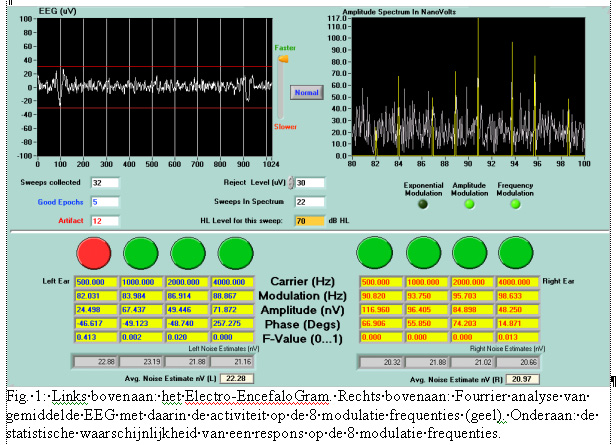Viewport: 616px width, 445px height.
Task: Toggle the Frequency Modulation LED
Action: [517, 203]
